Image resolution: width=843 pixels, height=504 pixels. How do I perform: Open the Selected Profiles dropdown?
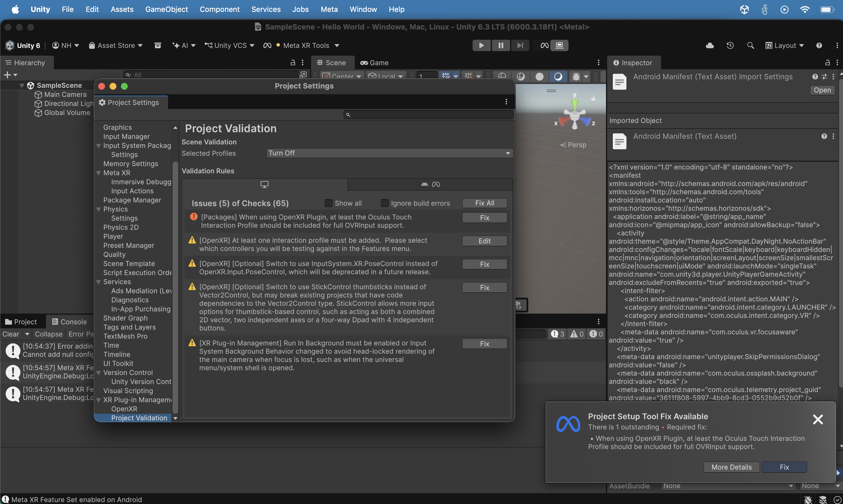[390, 153]
